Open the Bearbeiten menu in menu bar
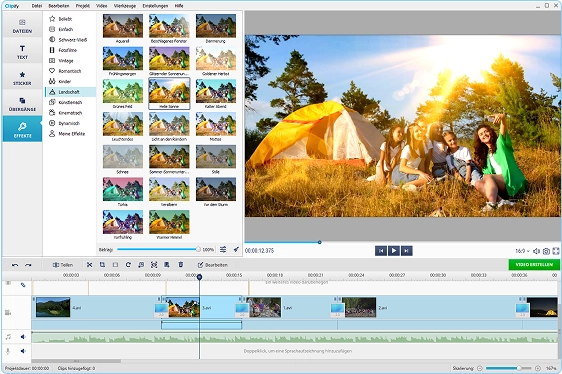This screenshot has height=374, width=562. (59, 6)
